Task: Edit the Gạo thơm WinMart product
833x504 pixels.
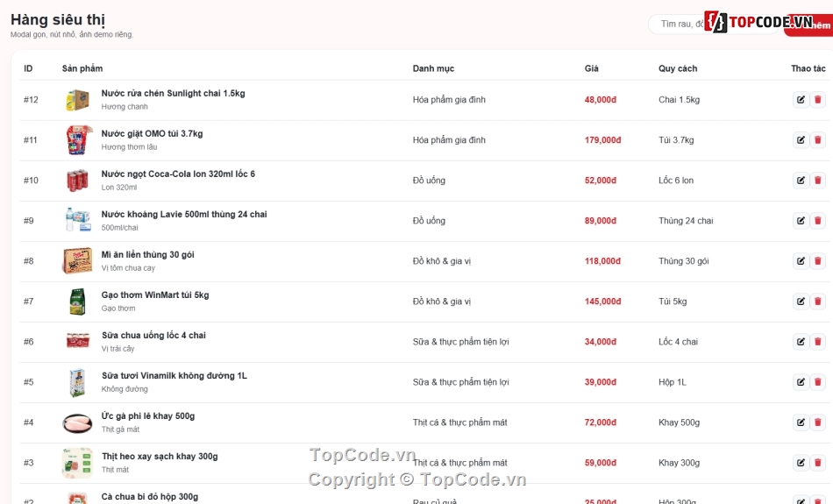Action: pyautogui.click(x=801, y=302)
